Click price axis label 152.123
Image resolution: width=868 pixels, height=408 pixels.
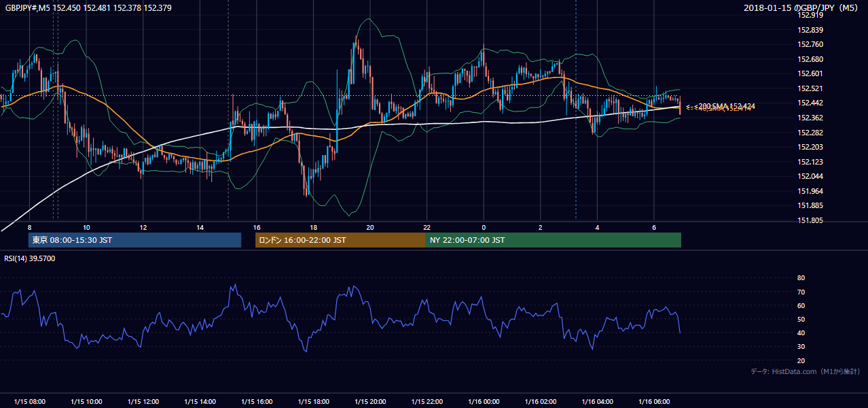pyautogui.click(x=810, y=162)
